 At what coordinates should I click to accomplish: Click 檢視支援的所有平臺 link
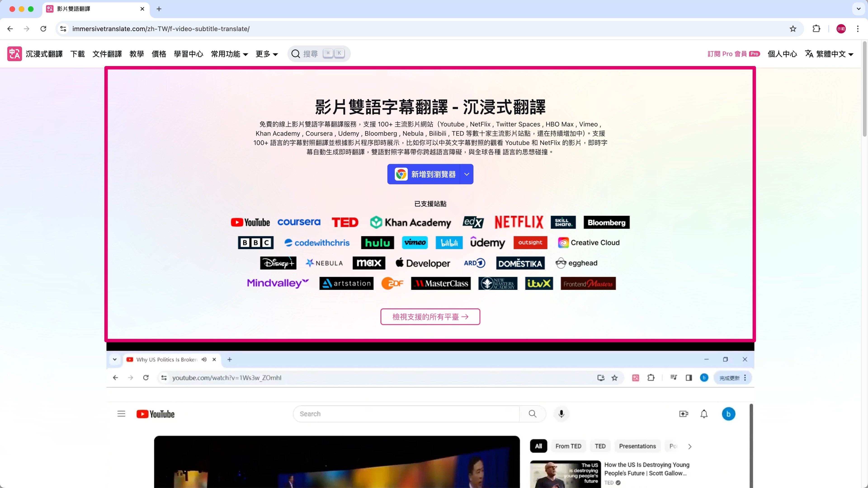(x=430, y=317)
